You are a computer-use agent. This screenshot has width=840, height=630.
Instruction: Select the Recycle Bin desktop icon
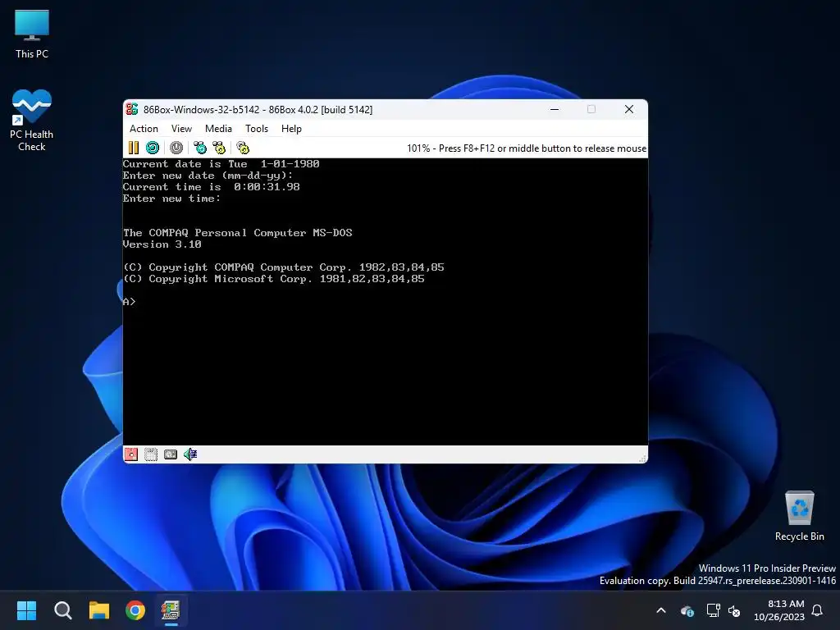pos(799,516)
